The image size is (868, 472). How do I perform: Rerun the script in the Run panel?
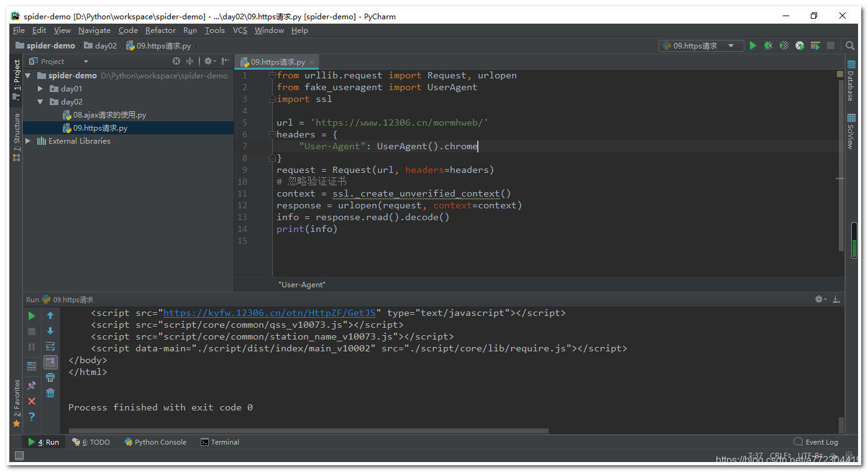(32, 316)
